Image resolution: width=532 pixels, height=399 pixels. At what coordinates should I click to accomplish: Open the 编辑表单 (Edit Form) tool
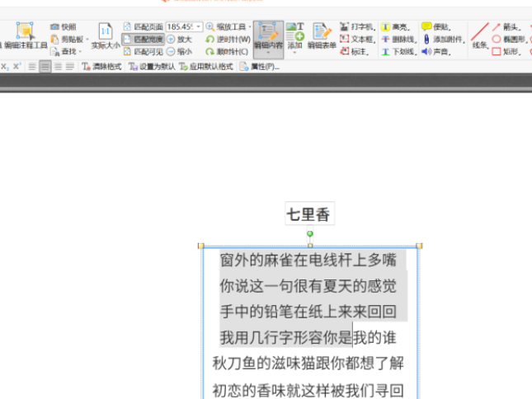point(322,36)
